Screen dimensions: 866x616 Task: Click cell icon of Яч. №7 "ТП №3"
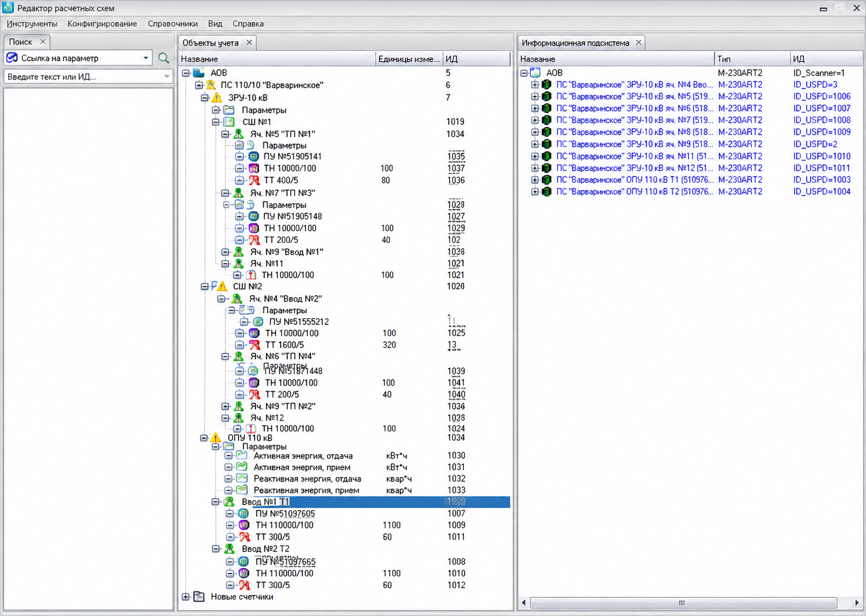click(x=238, y=193)
